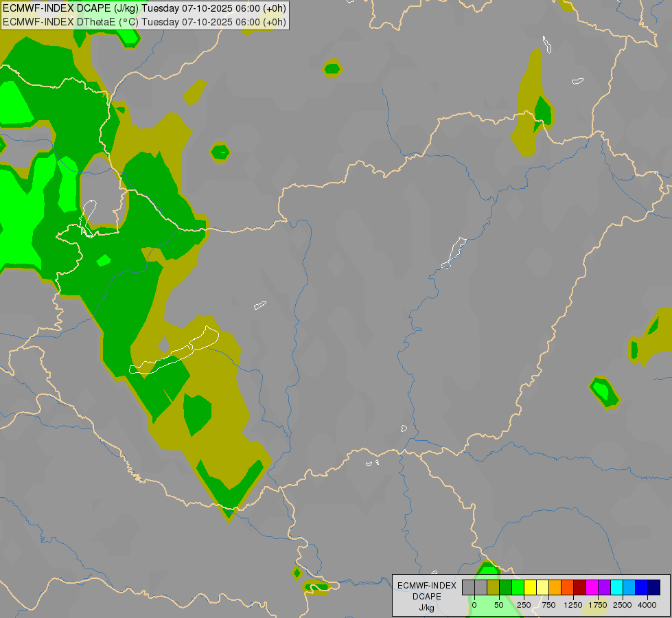Click the ECMWF-INDEX DThetaE title line

tap(144, 22)
